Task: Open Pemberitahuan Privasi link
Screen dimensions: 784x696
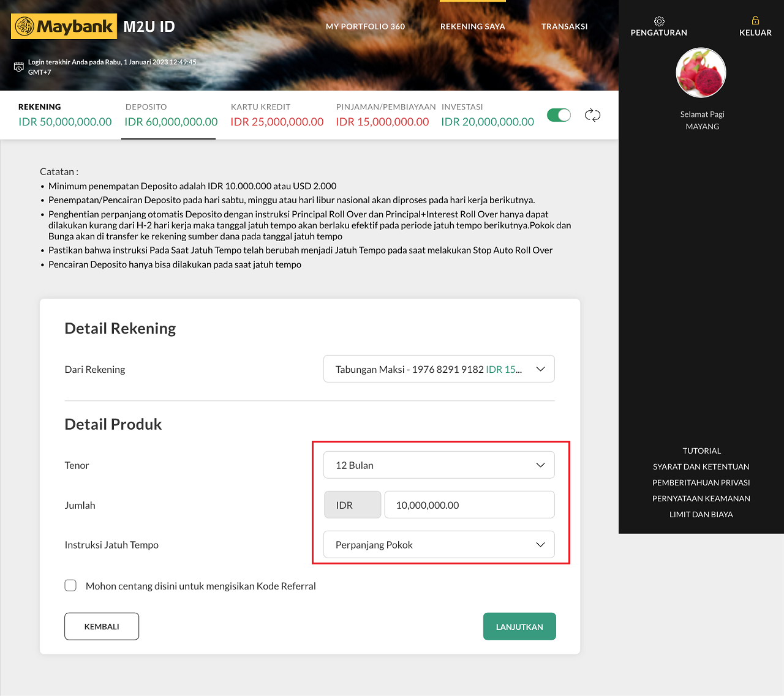Action: click(701, 482)
